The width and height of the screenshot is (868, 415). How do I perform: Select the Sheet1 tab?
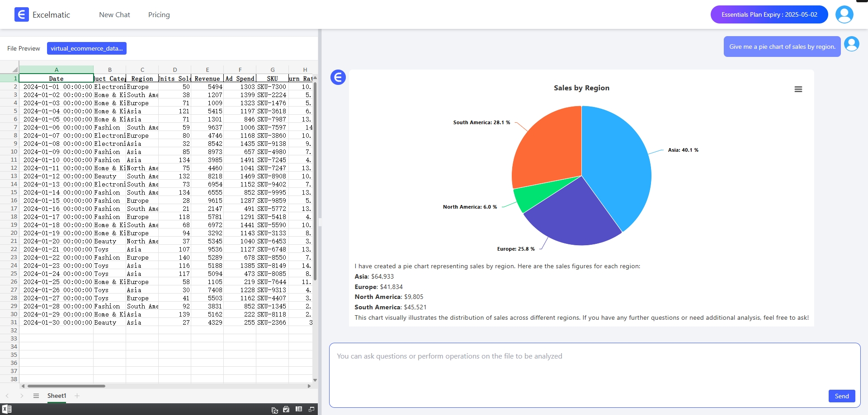[x=57, y=396]
